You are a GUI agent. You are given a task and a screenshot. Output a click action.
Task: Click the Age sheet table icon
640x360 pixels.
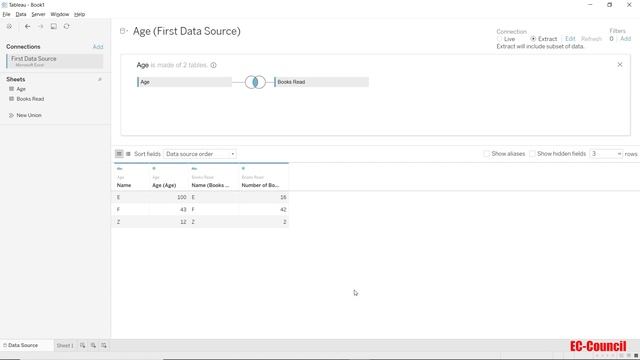[x=11, y=89]
